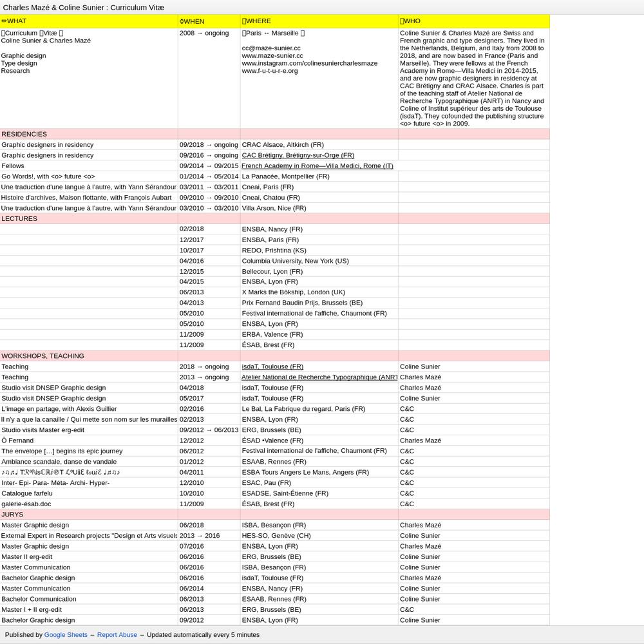Click the 'Cneai, Paris (FR)' cell
The height and width of the screenshot is (644, 644).
[319, 187]
